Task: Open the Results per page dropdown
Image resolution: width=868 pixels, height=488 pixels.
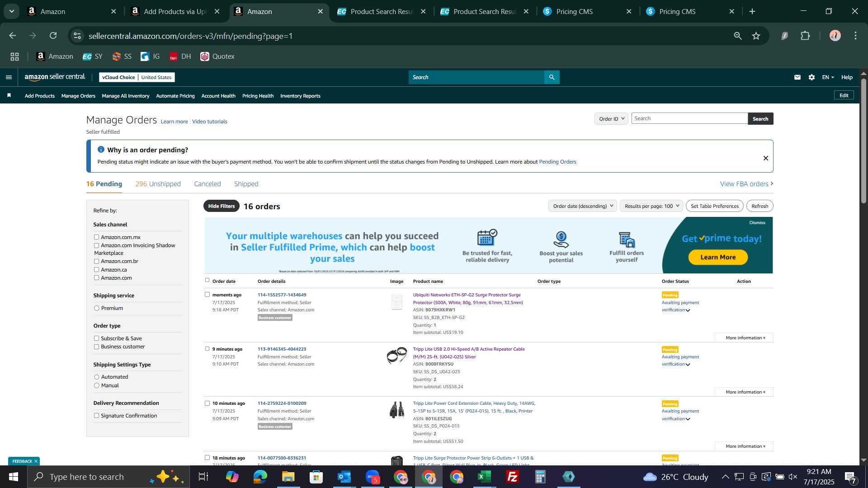Action: [x=651, y=206]
